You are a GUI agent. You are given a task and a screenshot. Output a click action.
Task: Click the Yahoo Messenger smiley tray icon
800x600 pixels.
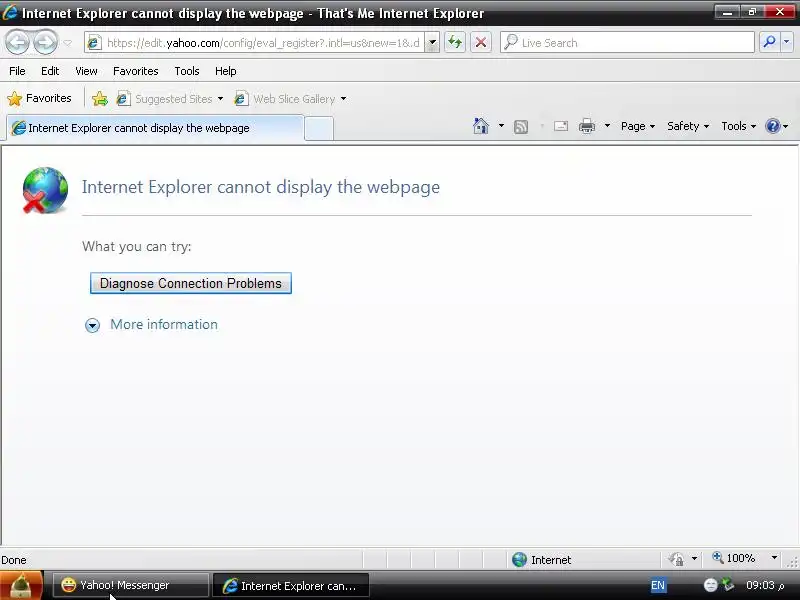coord(710,585)
